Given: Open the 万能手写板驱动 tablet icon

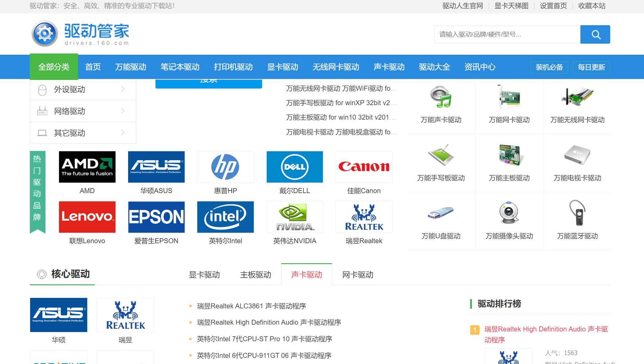Looking at the screenshot, I should (441, 155).
